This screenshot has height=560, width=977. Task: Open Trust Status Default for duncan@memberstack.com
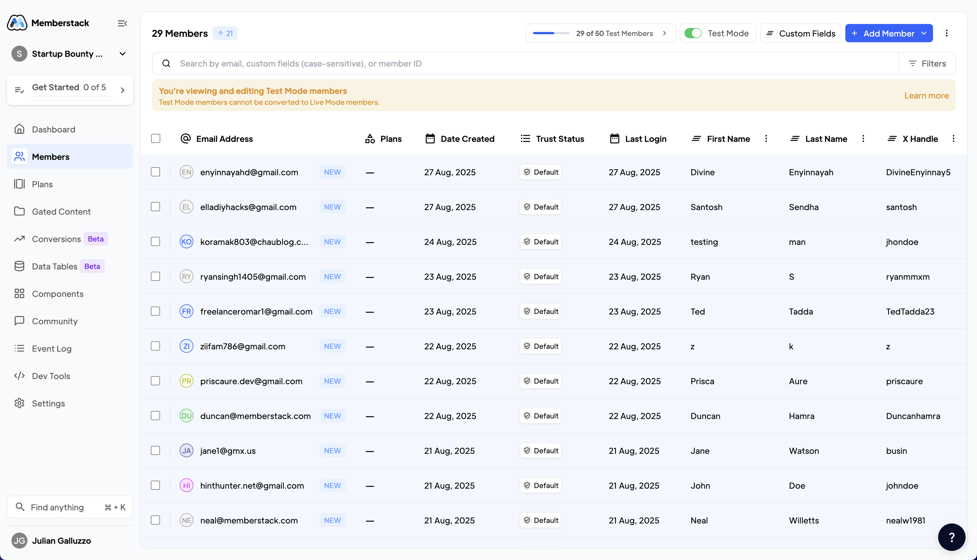click(541, 416)
